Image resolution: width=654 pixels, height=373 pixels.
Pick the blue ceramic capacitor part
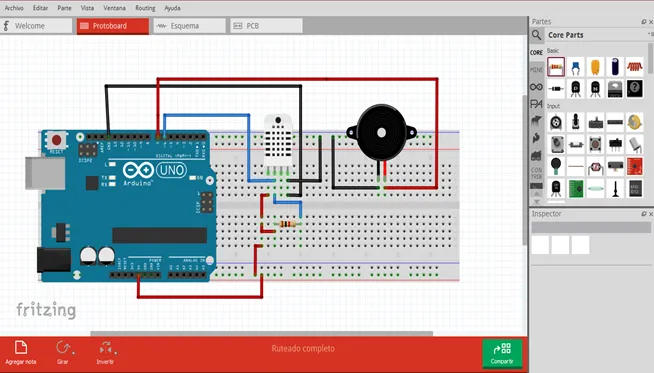click(576, 67)
